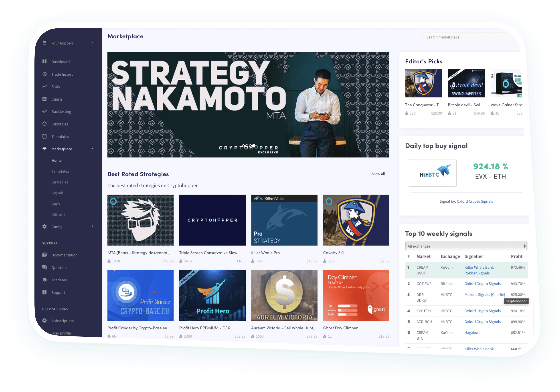The width and height of the screenshot is (560, 392).
Task: Click the Stats trend-line icon
Action: click(44, 86)
